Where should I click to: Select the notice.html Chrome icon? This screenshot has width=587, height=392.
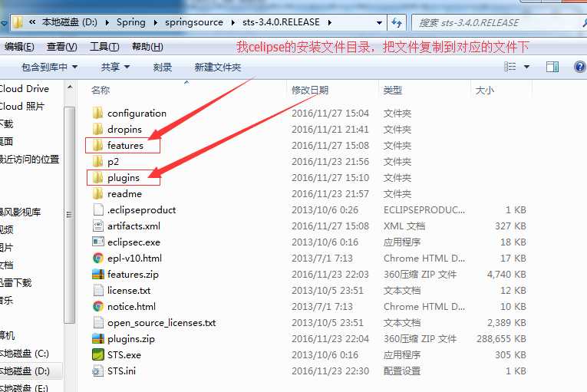[97, 306]
